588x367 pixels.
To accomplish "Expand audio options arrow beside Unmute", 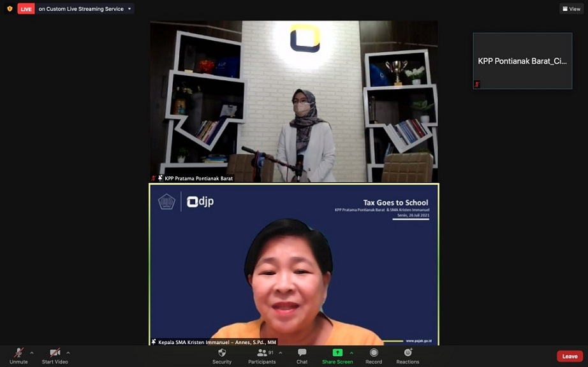I will coord(32,352).
